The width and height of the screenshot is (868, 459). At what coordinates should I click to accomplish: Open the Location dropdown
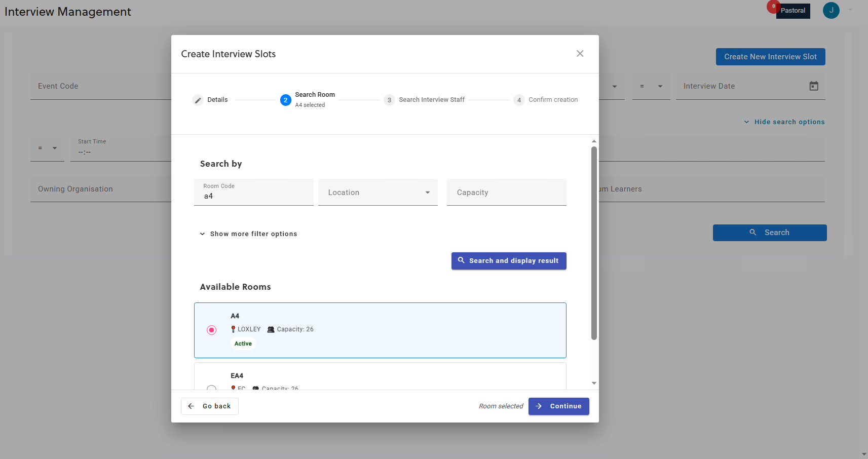pyautogui.click(x=378, y=193)
